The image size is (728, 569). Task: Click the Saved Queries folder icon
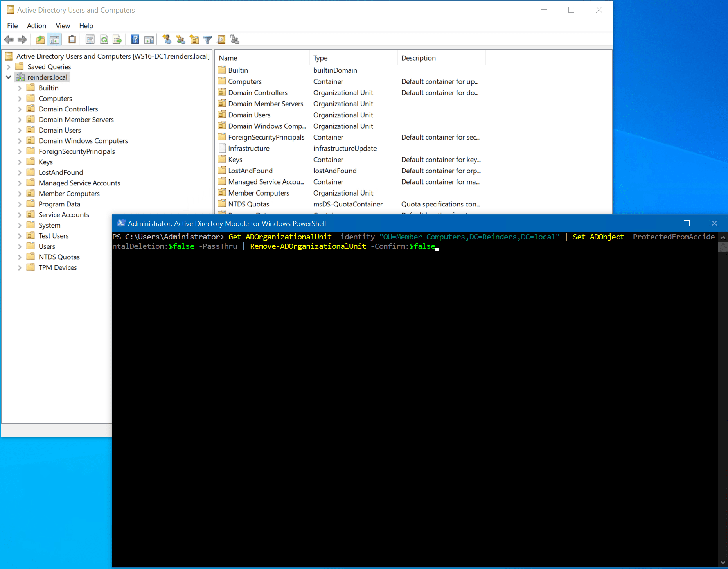tap(20, 66)
